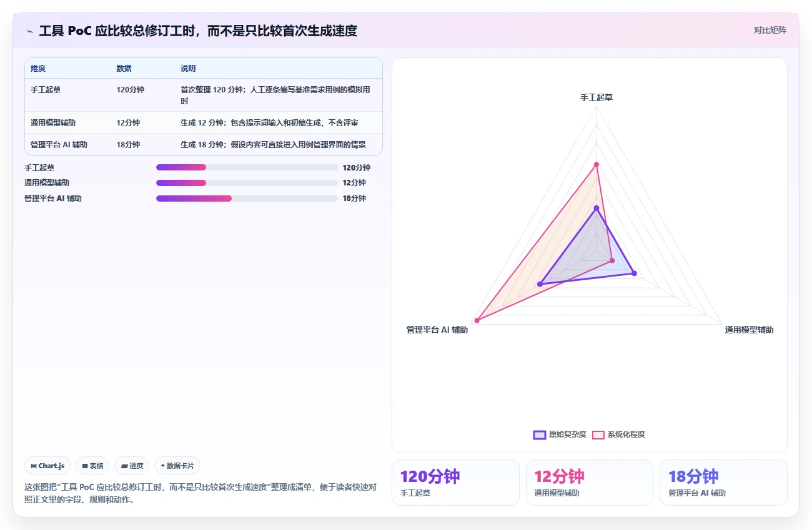The image size is (812, 530).
Task: Select the 说明 column header
Action: [x=188, y=69]
